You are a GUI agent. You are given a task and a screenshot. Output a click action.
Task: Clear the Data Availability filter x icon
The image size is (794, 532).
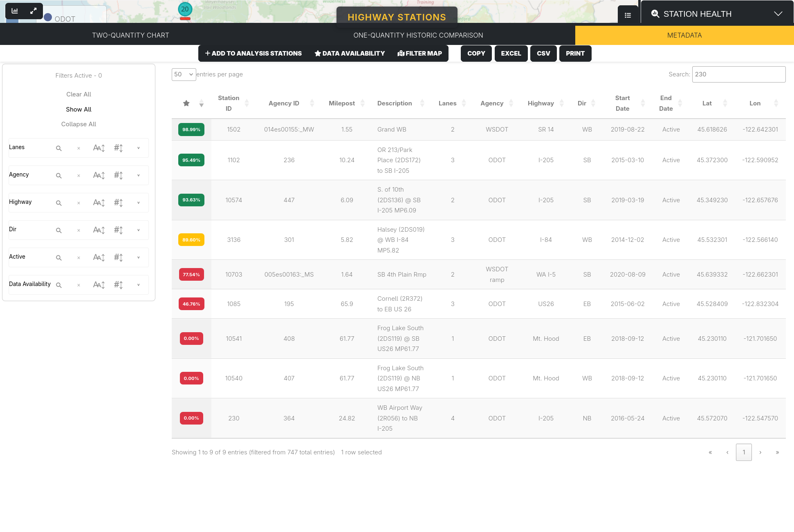(x=79, y=285)
